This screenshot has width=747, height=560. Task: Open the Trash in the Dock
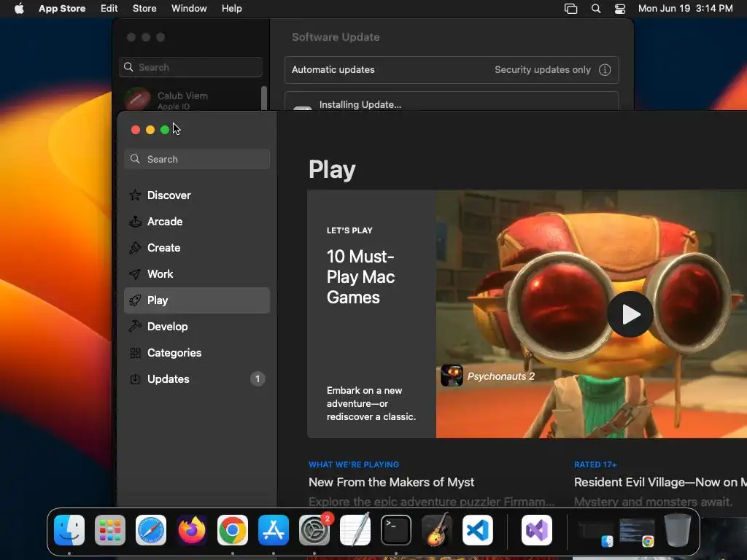coord(678,530)
